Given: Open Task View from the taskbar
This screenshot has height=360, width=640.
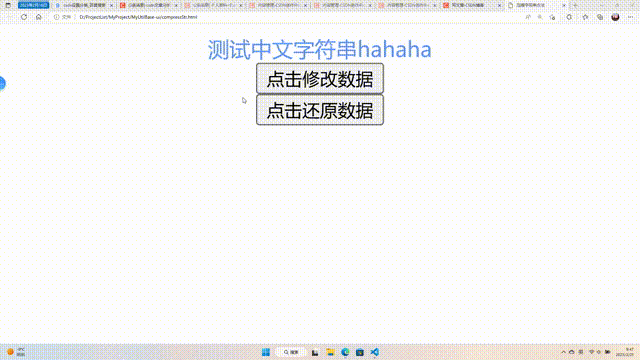Looking at the screenshot, I should coord(315,352).
